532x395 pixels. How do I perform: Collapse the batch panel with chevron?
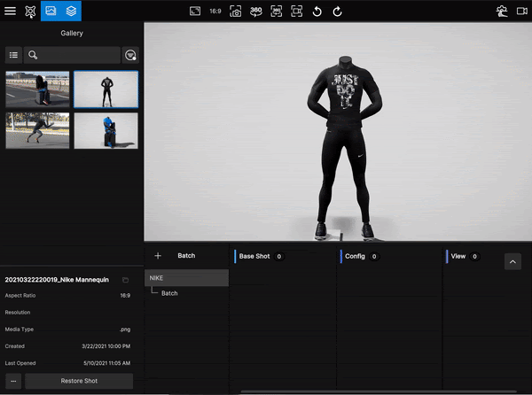tap(512, 261)
